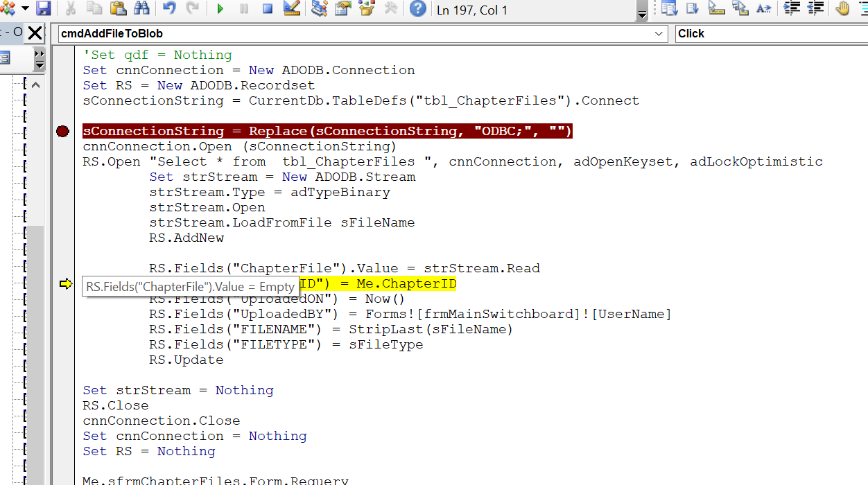Click the RS.AddNew line

(x=186, y=238)
